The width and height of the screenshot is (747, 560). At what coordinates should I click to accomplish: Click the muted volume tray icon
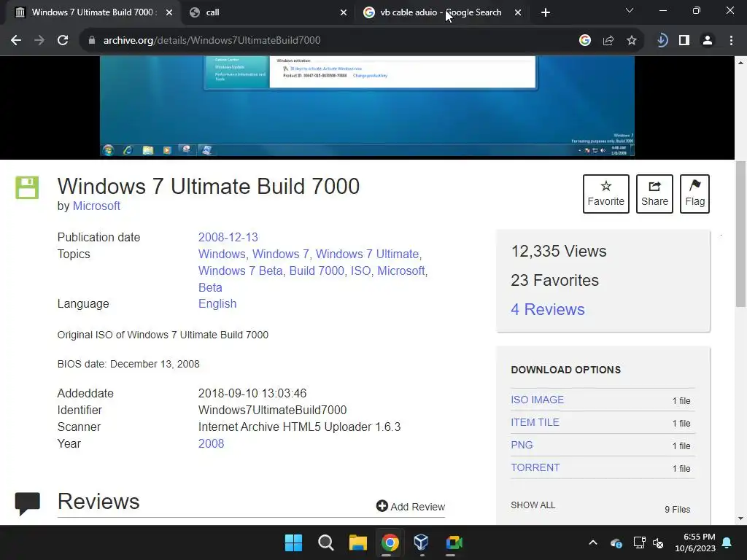[659, 542]
